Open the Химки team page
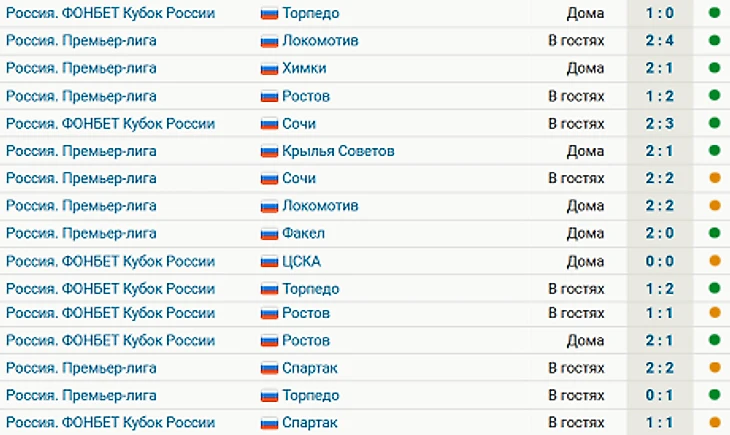Image resolution: width=730 pixels, height=435 pixels. click(304, 68)
